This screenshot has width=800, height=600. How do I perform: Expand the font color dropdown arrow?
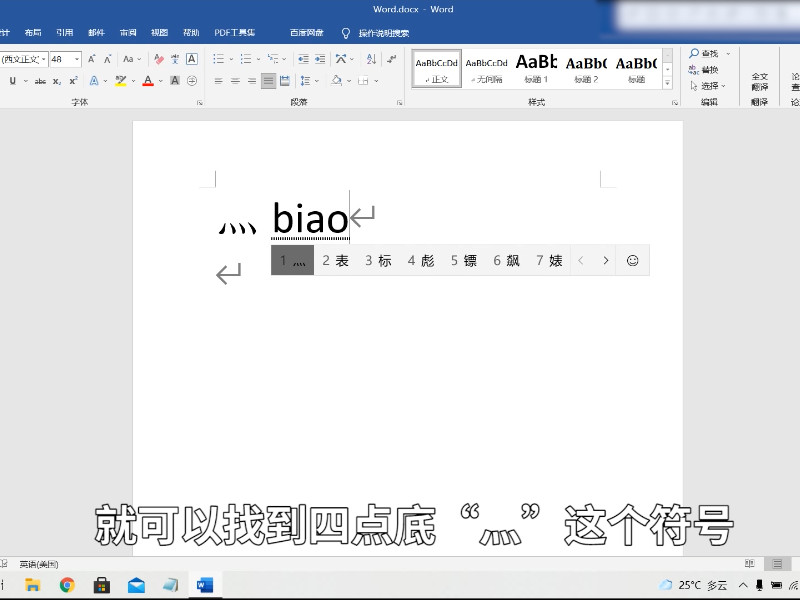[161, 81]
